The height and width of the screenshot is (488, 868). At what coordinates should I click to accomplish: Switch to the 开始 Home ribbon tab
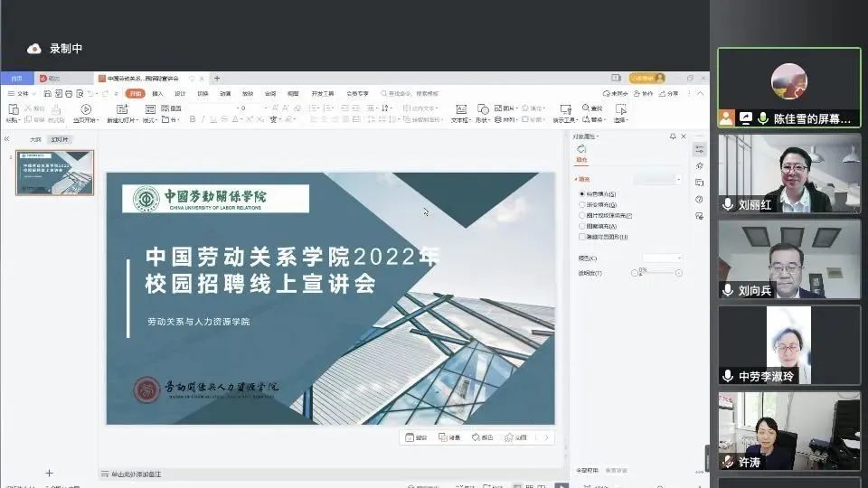point(135,93)
